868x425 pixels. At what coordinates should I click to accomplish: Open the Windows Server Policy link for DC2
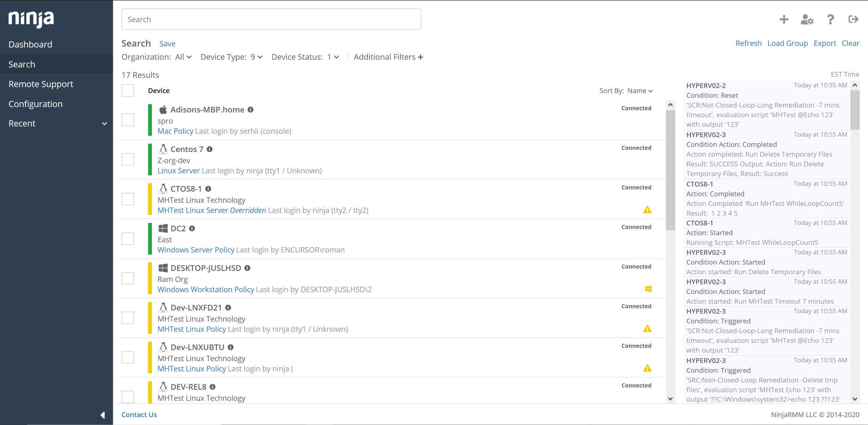(196, 250)
